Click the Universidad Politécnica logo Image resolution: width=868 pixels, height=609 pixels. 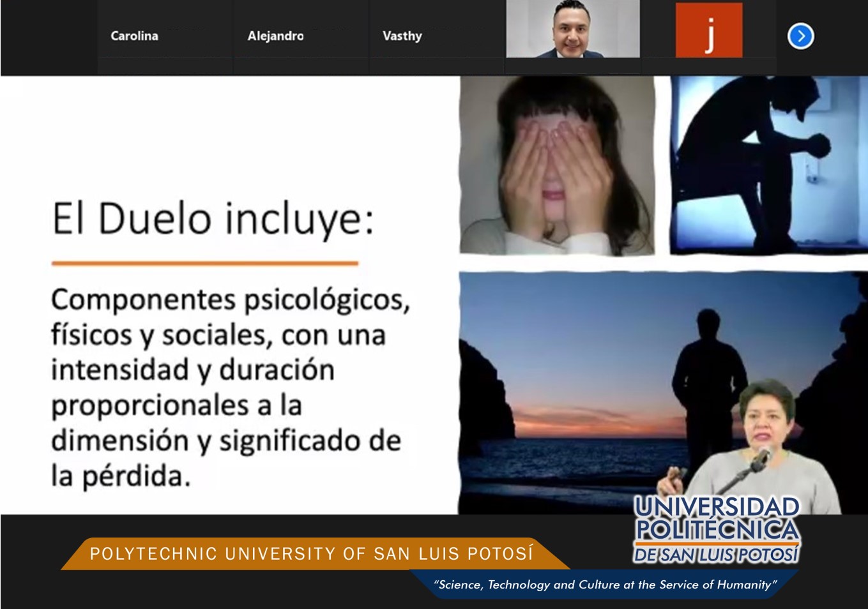pyautogui.click(x=717, y=530)
